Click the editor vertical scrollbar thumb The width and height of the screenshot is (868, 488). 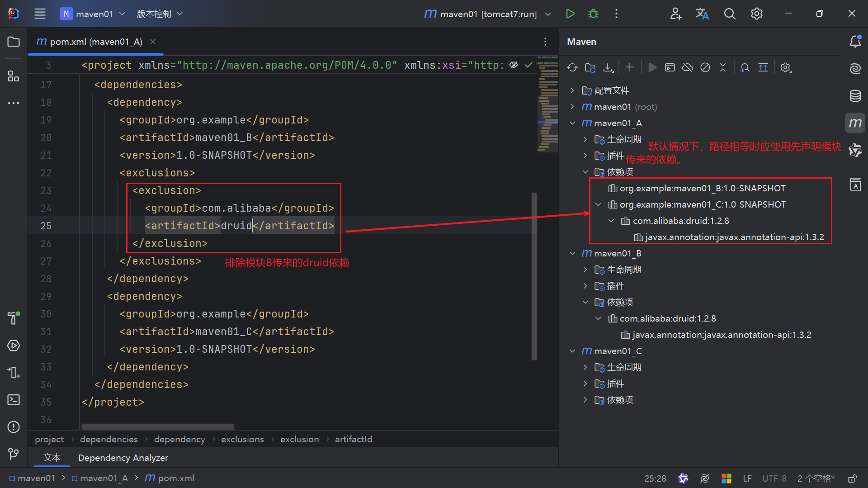coord(534,276)
